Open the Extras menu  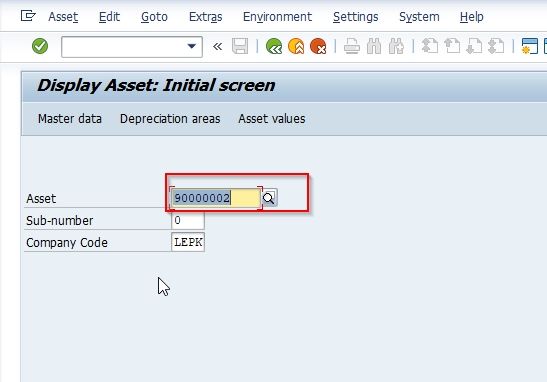[205, 17]
